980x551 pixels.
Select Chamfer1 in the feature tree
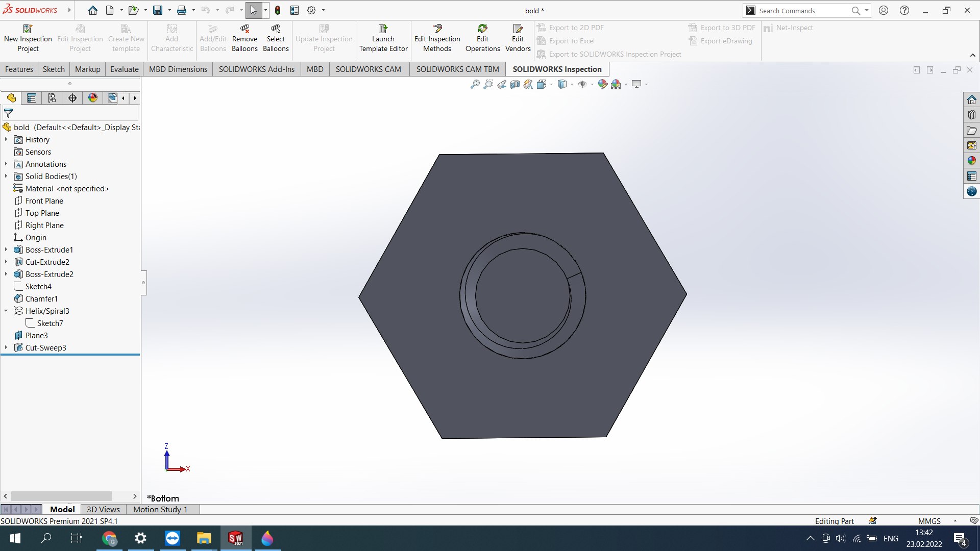pyautogui.click(x=41, y=298)
